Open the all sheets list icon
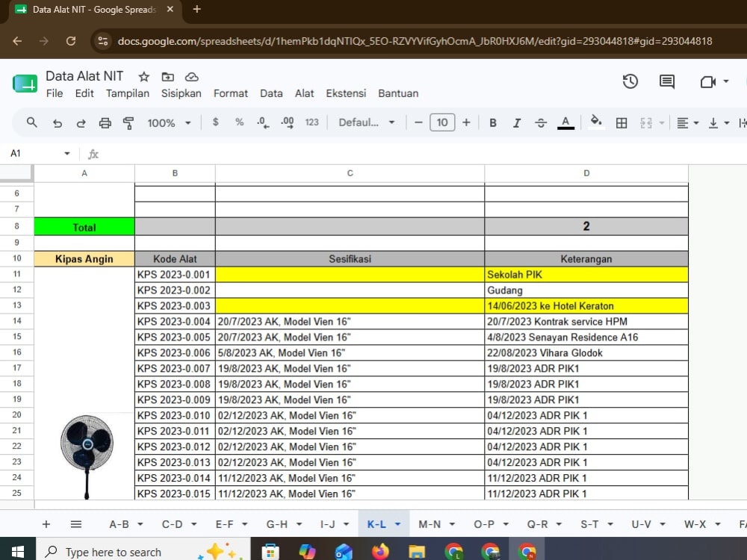Screen dimensions: 747x560 (75, 524)
